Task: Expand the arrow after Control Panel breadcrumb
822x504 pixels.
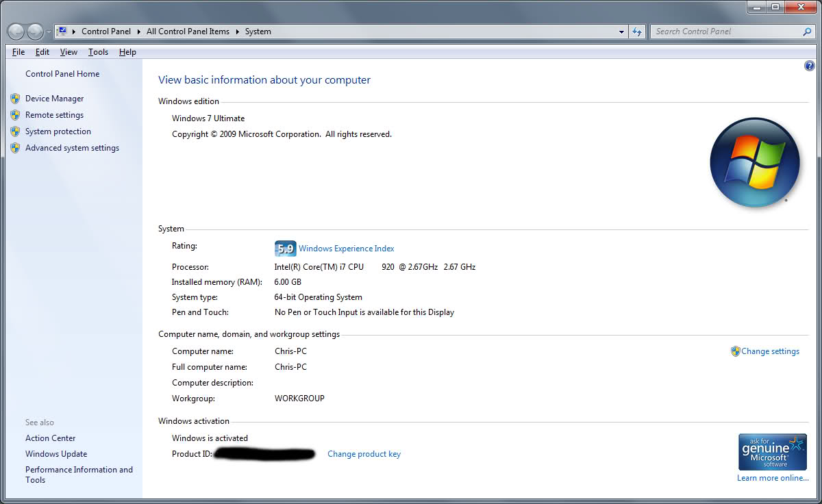Action: coord(138,32)
